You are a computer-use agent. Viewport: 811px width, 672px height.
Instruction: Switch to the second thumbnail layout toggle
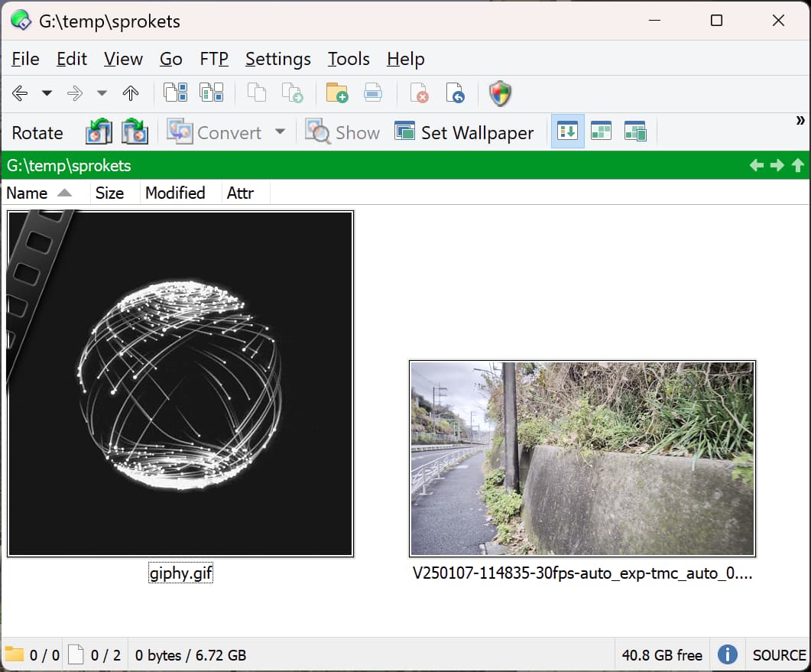click(601, 131)
